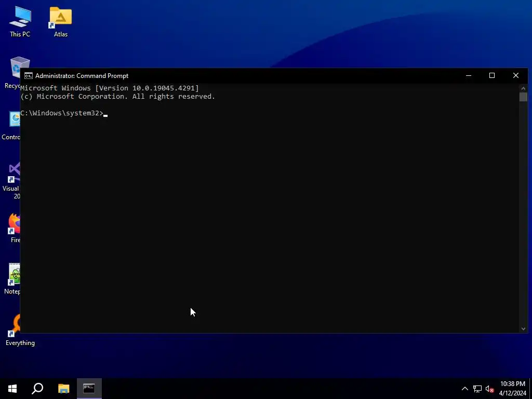Click the "Administrator: Command Prompt" title text
This screenshot has height=399, width=532.
point(82,76)
